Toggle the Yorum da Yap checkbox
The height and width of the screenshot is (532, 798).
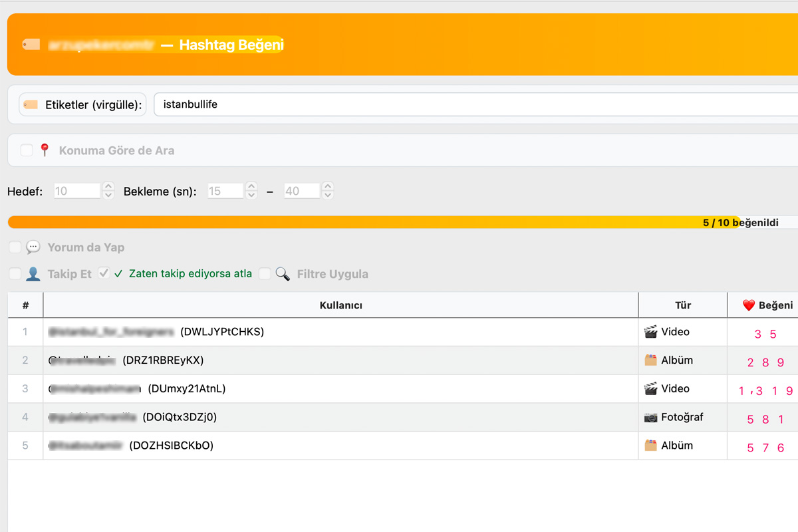point(15,247)
